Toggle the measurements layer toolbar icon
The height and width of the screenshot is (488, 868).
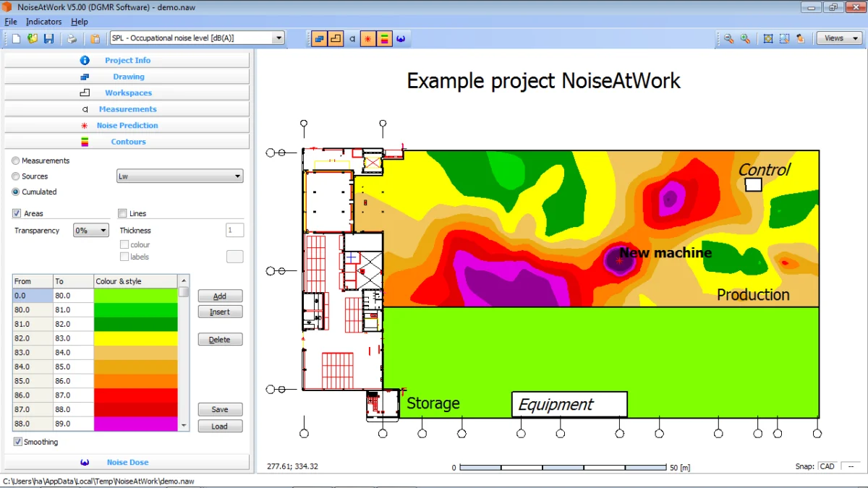pos(352,38)
